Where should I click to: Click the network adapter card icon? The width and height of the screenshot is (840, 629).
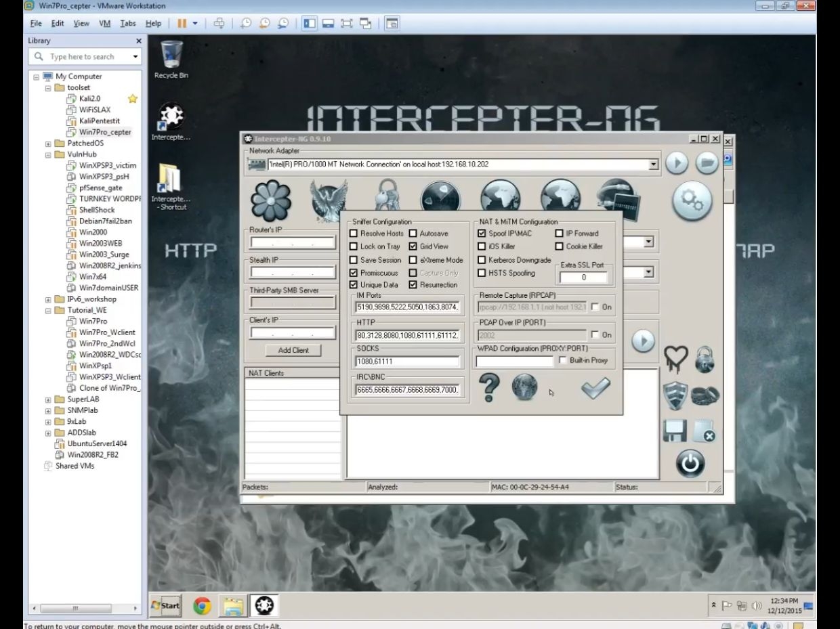(257, 165)
